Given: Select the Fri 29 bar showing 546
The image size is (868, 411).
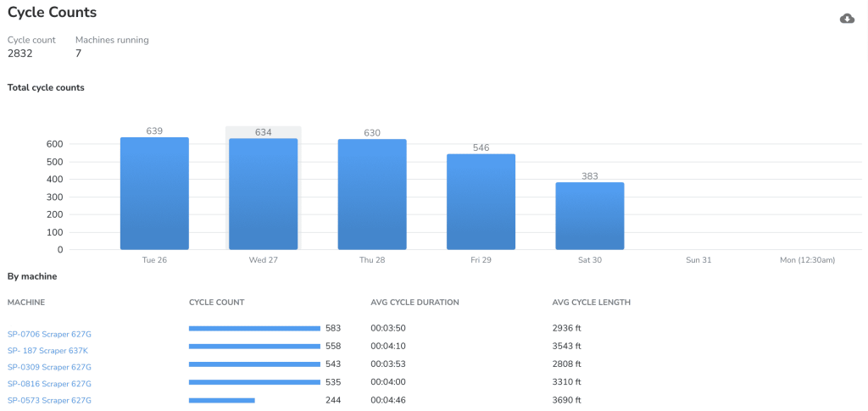Looking at the screenshot, I should point(481,202).
